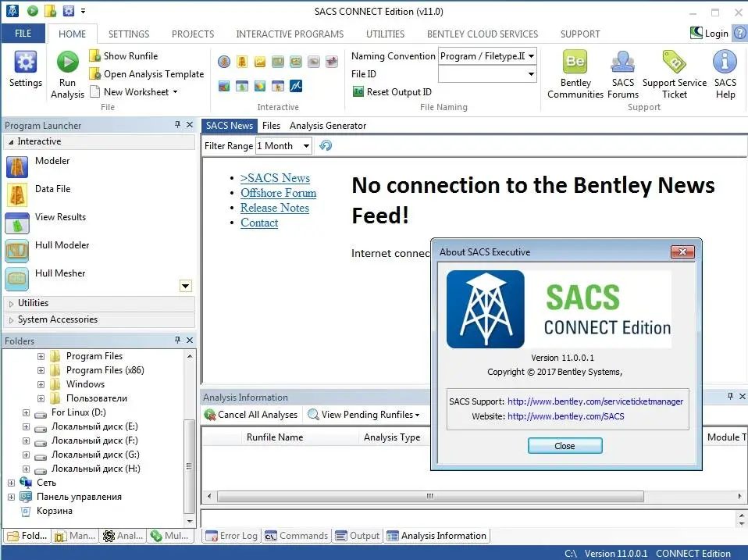Launch Hull Modeler from Program Launcher
The image size is (748, 560).
point(17,251)
